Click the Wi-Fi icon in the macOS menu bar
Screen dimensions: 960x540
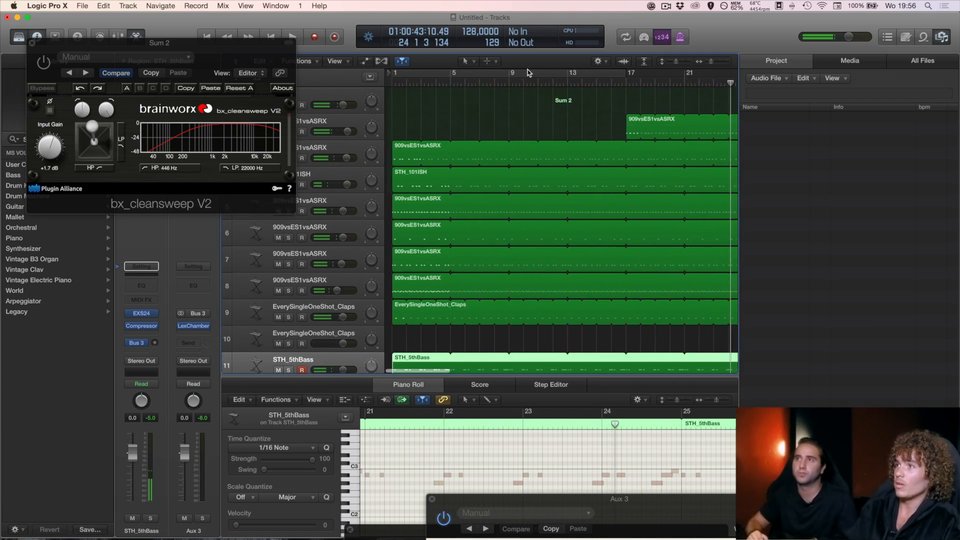[x=822, y=6]
